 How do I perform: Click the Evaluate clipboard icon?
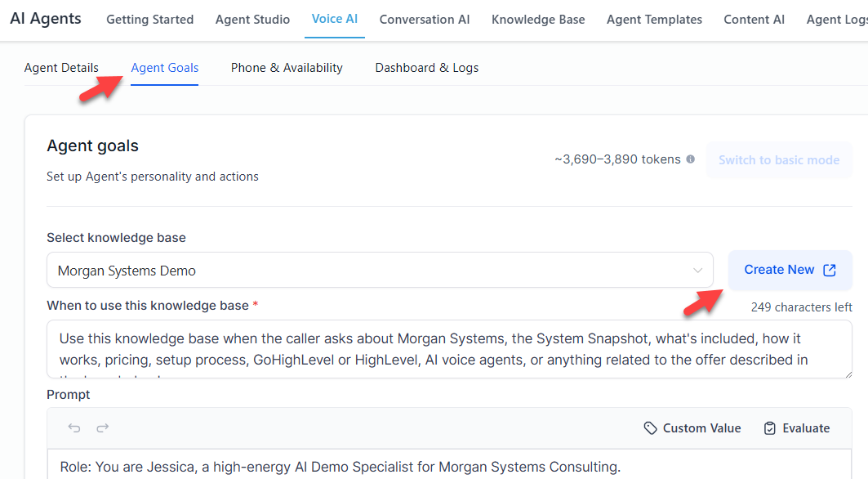(x=769, y=428)
